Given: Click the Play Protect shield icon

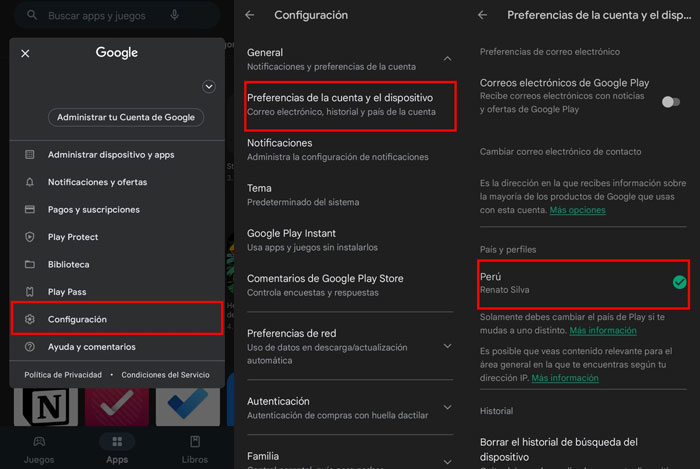Looking at the screenshot, I should click(29, 237).
